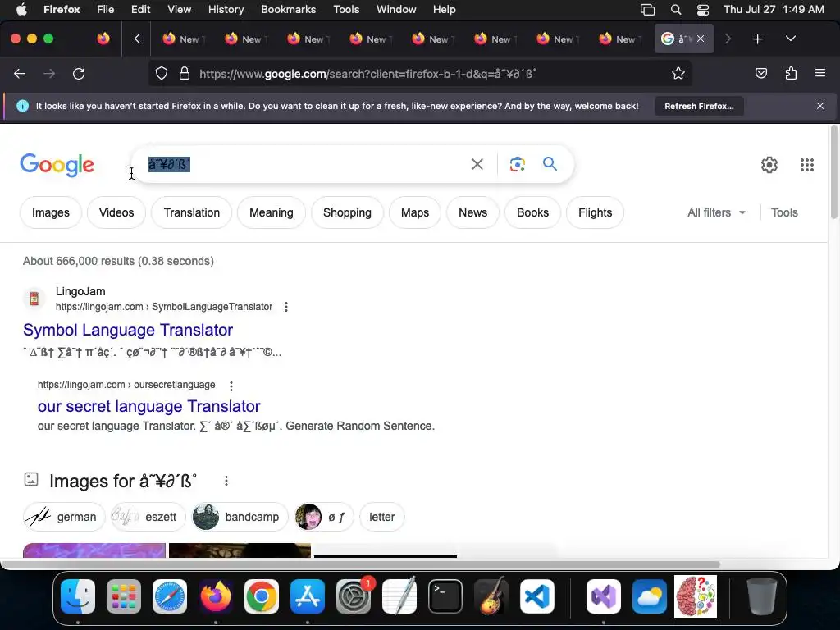Open options next to Images heading
840x630 pixels.
tap(226, 481)
